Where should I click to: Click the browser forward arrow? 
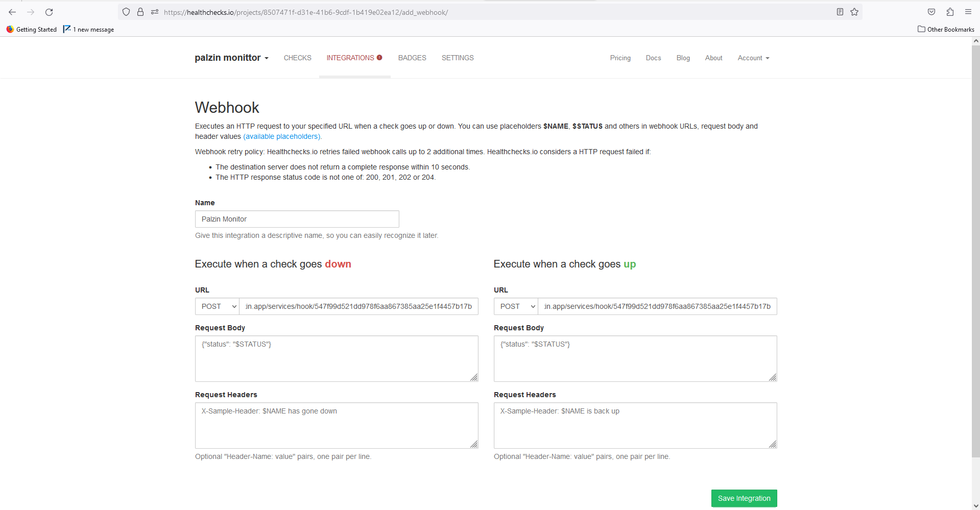[x=31, y=12]
